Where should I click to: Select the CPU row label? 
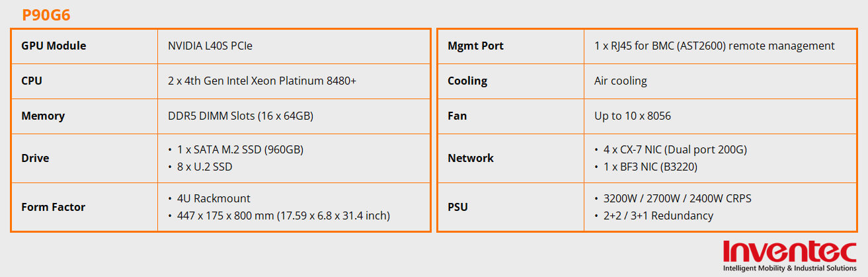pyautogui.click(x=32, y=81)
